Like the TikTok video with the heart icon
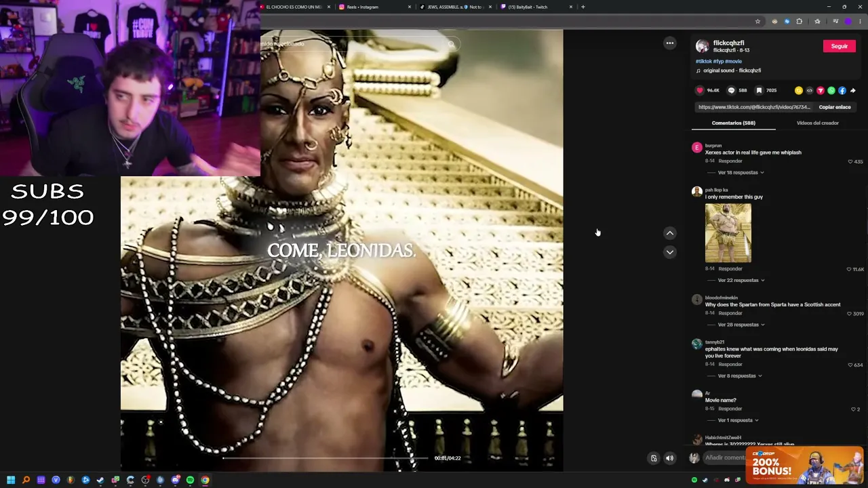 click(700, 90)
